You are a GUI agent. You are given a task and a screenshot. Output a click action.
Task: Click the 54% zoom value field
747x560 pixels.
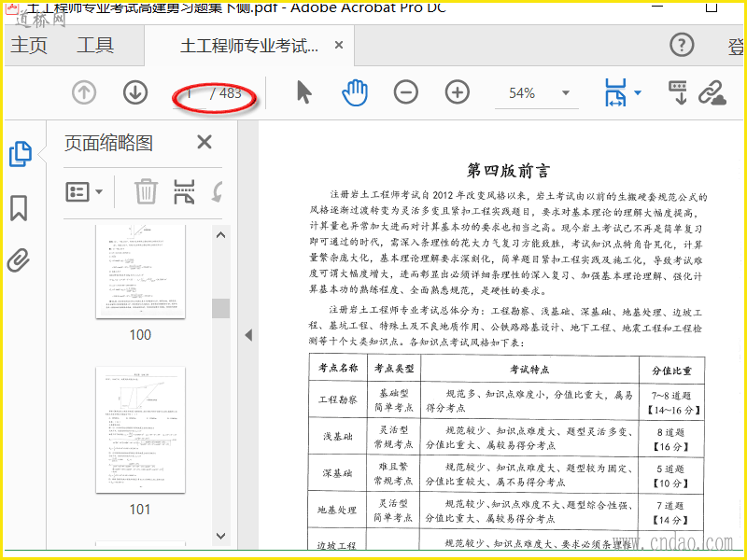(x=522, y=92)
